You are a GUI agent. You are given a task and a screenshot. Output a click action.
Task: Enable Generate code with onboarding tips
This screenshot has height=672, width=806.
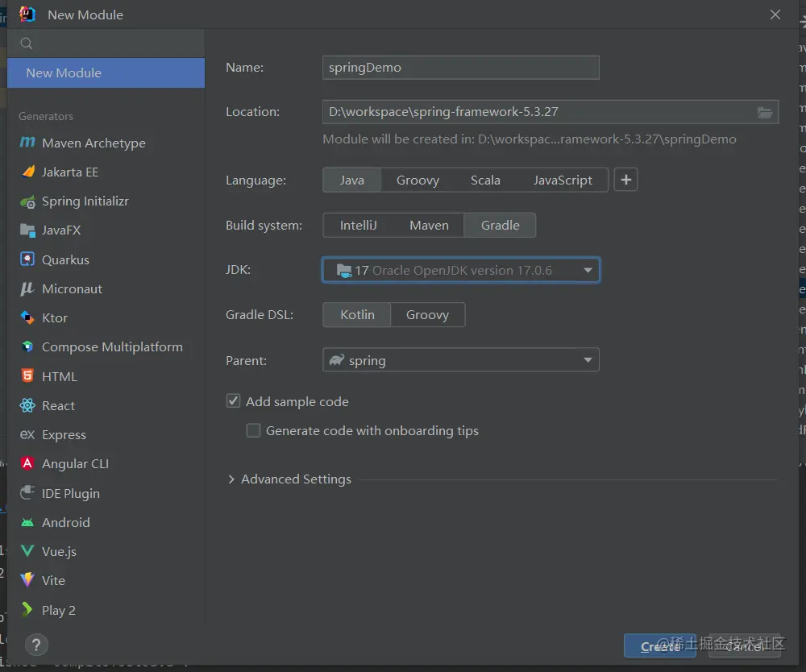coord(253,431)
